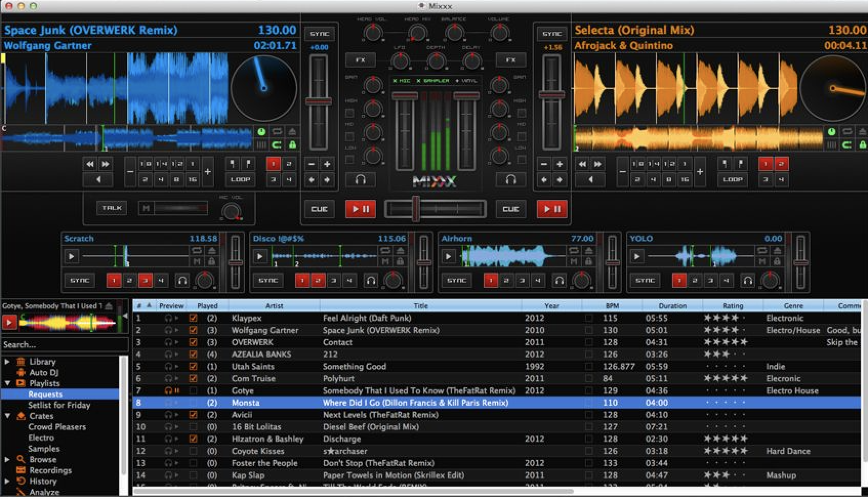The height and width of the screenshot is (500, 868).
Task: Toggle reverse playback on left deck
Action: point(98,180)
